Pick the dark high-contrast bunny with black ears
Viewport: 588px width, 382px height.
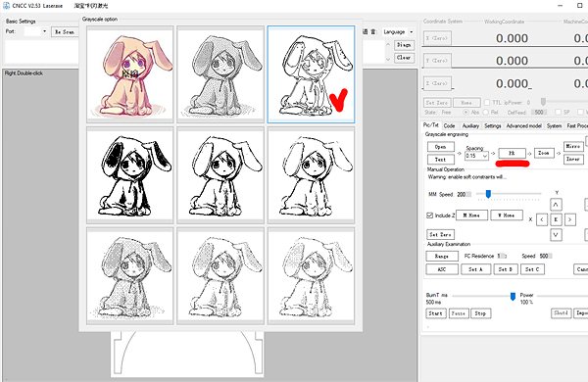(130, 175)
